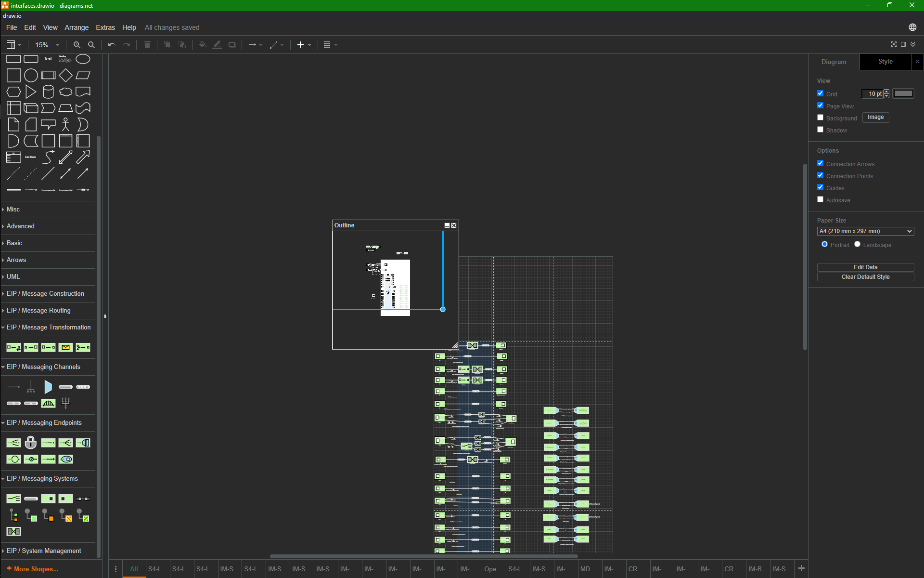Disable the Grid checkbox
This screenshot has width=924, height=578.
(821, 93)
